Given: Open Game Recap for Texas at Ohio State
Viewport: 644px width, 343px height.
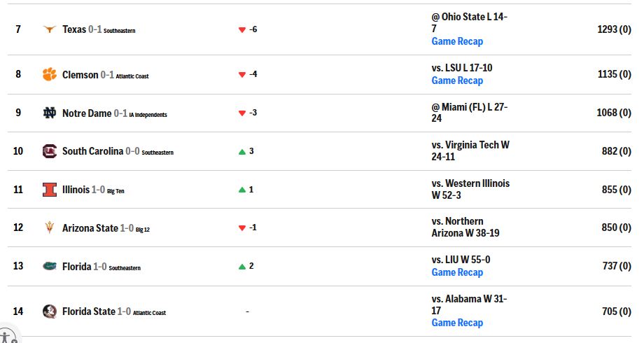Looking at the screenshot, I should click(x=457, y=41).
